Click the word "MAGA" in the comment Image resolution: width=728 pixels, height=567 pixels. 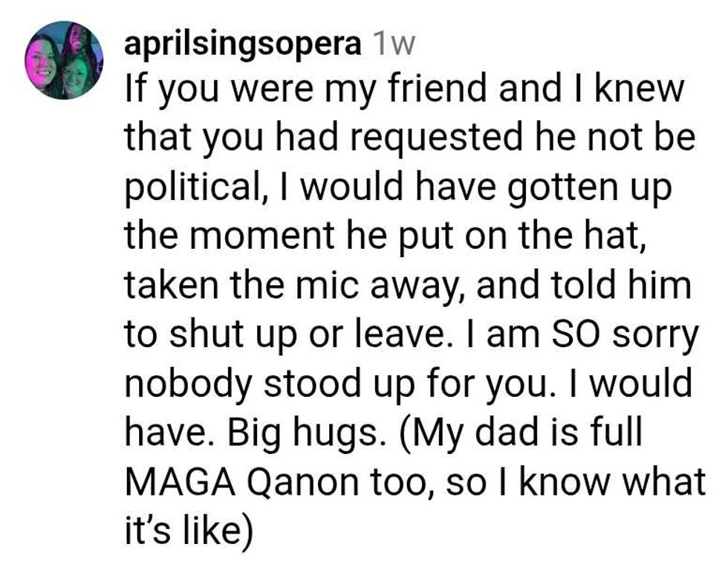pyautogui.click(x=169, y=482)
